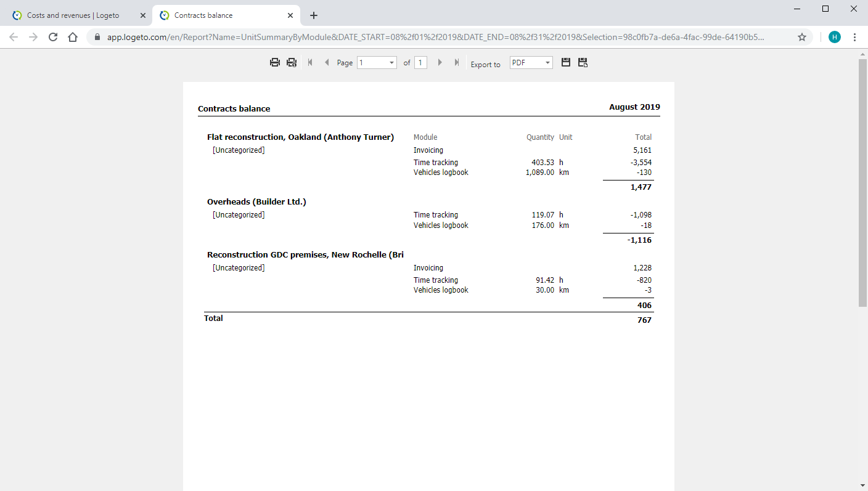The height and width of the screenshot is (491, 868).
Task: View site security lock info
Action: pos(97,37)
